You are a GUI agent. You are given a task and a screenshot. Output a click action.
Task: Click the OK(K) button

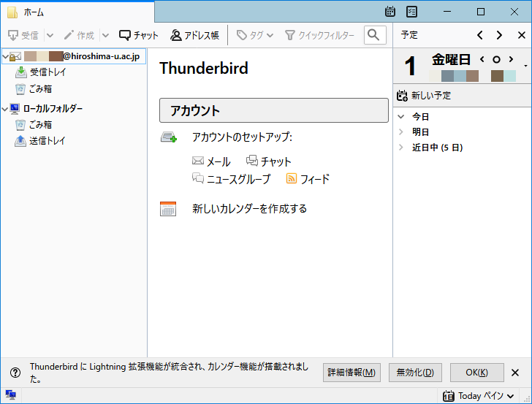coord(476,373)
